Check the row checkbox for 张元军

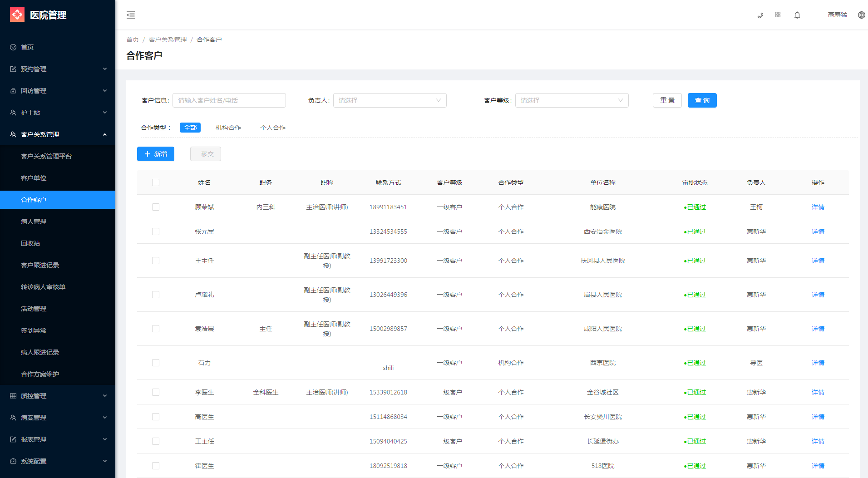(x=156, y=232)
